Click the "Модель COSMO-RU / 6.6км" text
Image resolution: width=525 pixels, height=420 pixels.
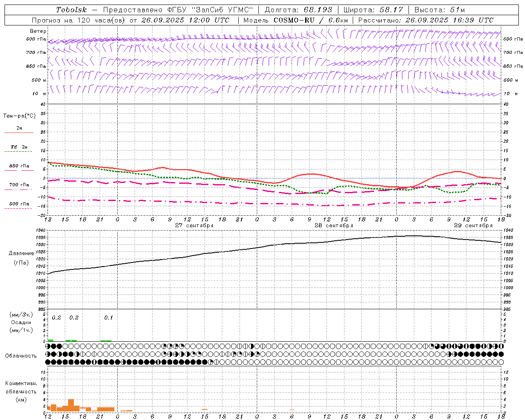296,20
